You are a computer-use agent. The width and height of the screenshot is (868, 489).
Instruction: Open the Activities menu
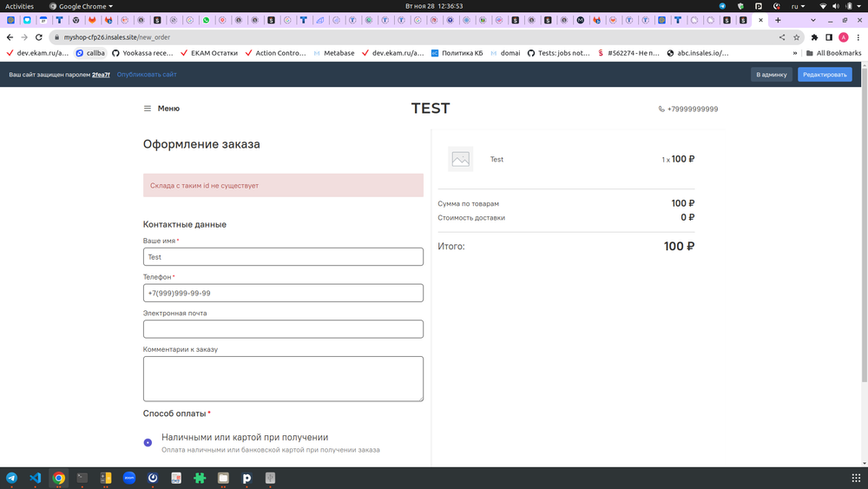(19, 6)
